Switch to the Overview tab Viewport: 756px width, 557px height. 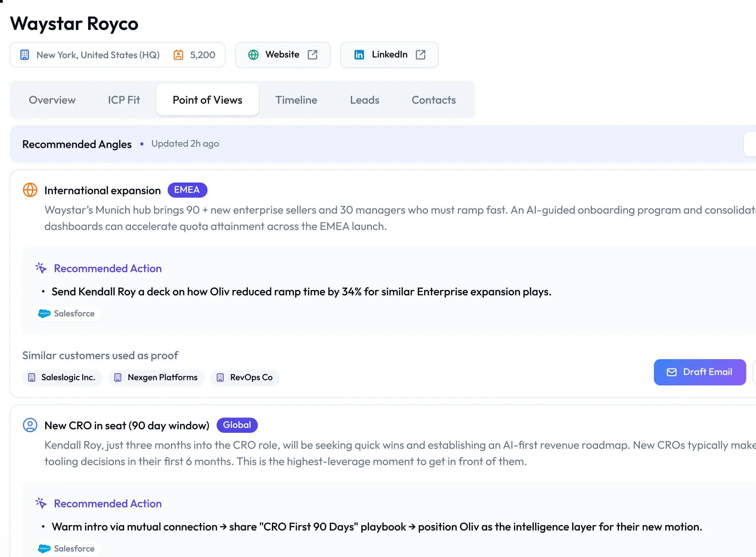click(52, 100)
